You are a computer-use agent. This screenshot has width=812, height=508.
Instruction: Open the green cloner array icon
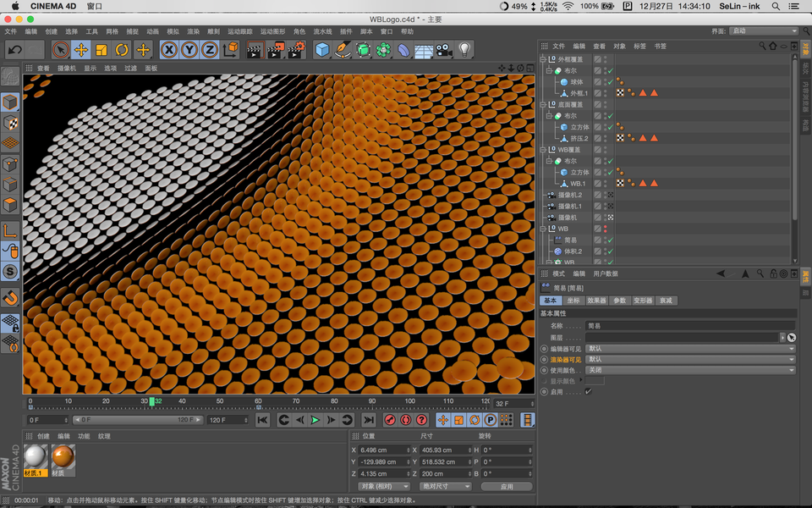(383, 50)
